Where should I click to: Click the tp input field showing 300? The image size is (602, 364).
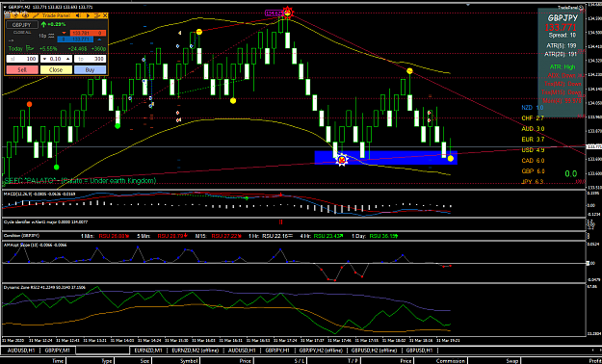[90, 59]
